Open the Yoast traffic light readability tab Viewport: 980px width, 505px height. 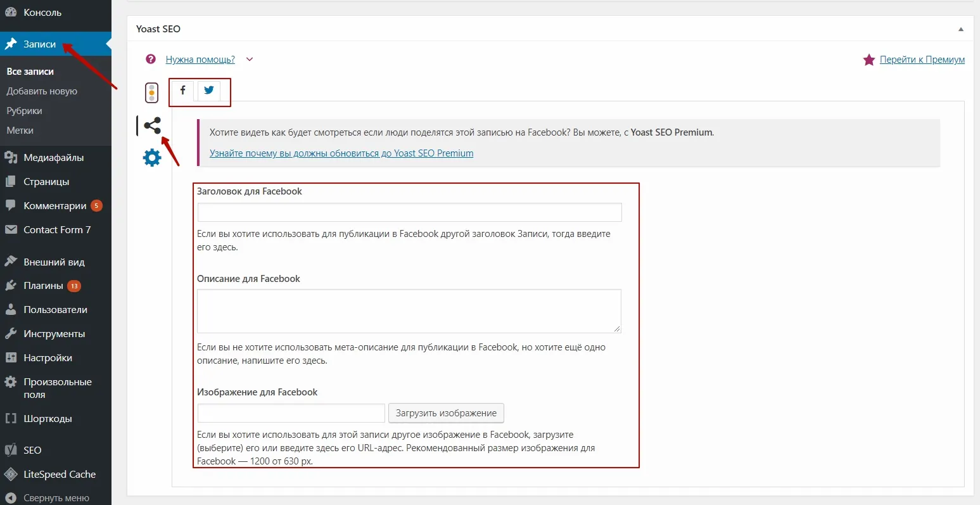click(151, 93)
